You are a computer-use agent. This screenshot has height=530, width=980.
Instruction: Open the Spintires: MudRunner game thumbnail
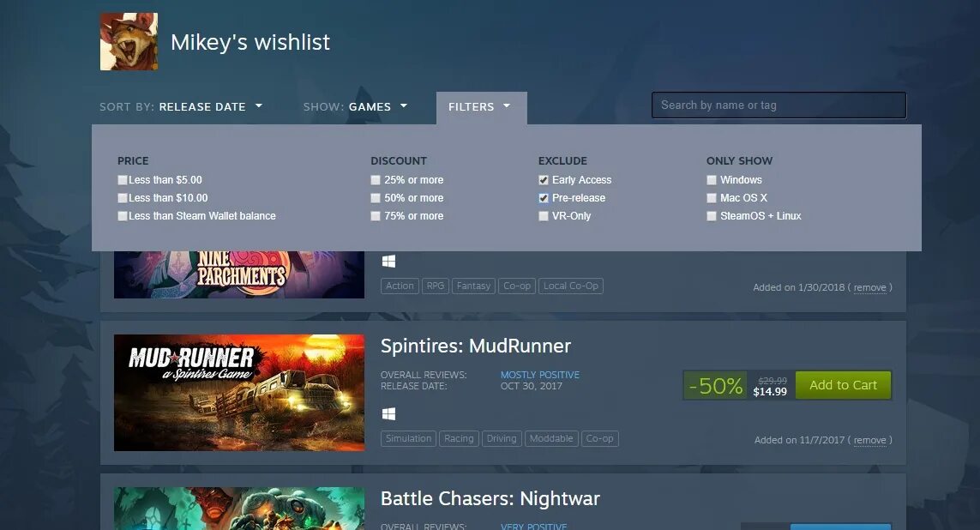point(238,393)
